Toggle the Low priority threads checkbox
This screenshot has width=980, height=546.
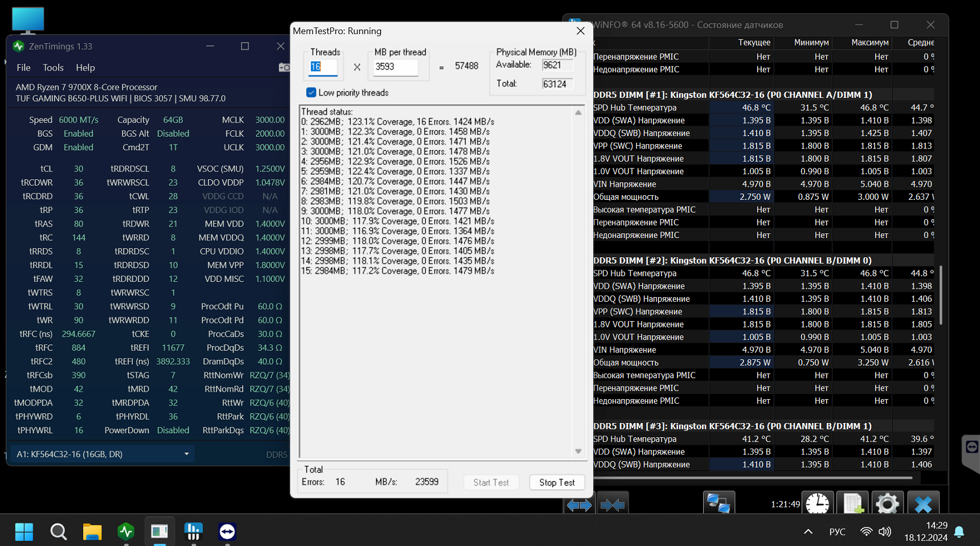tap(311, 92)
